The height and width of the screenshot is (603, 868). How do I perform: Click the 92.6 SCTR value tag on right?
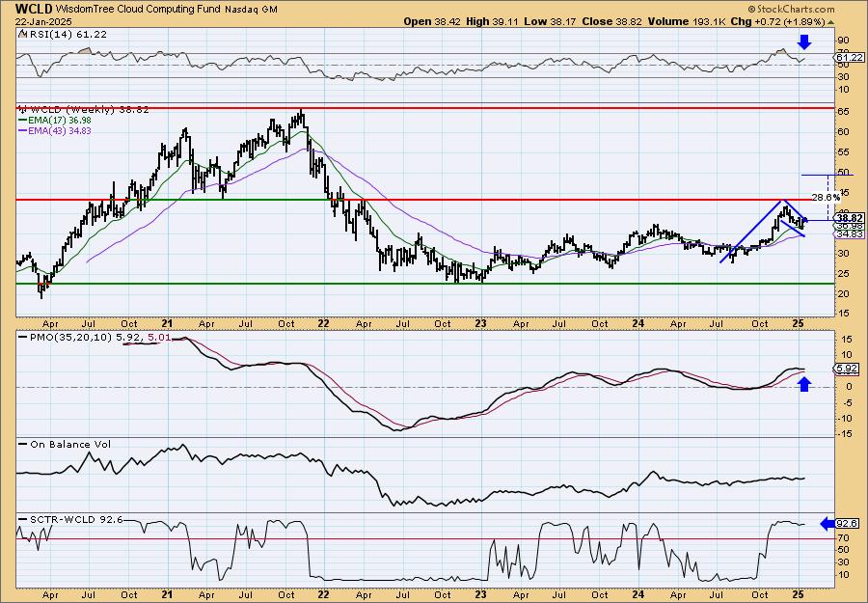tap(847, 524)
